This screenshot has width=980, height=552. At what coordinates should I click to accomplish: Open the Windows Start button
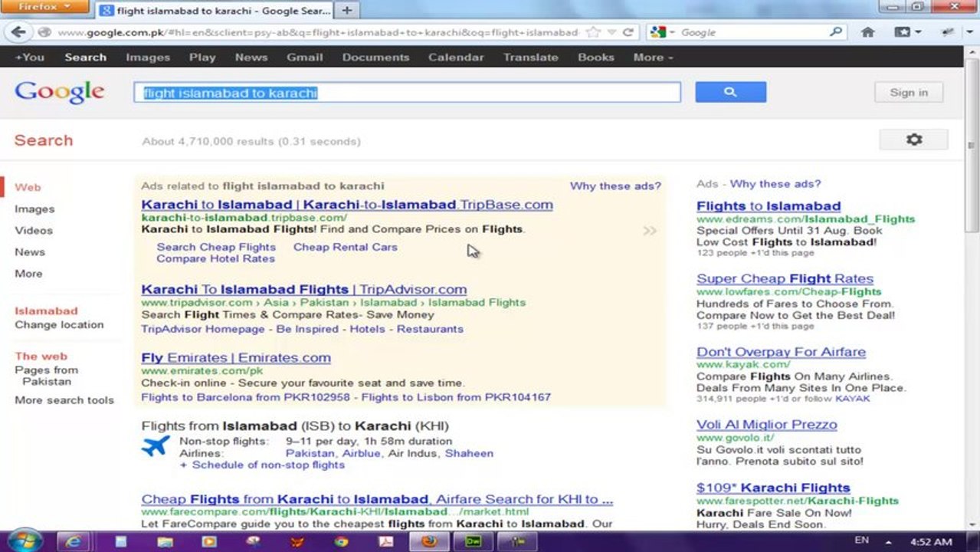coord(24,540)
